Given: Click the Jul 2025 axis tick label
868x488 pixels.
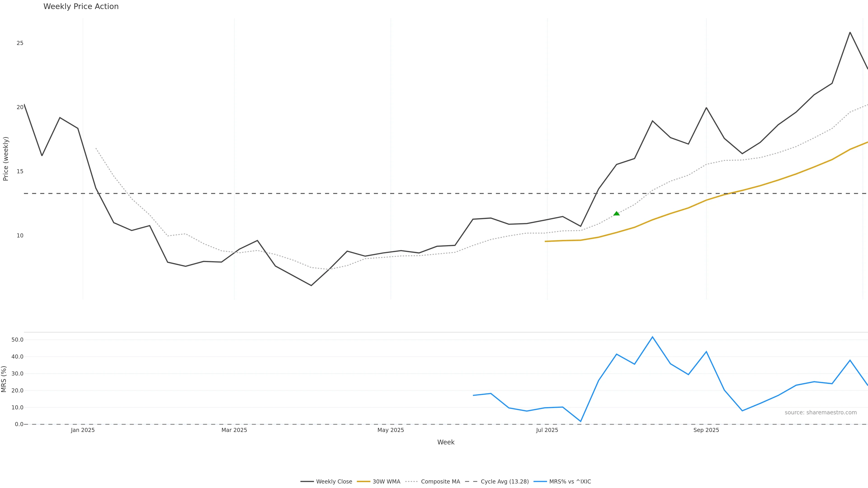Looking at the screenshot, I should 547,430.
